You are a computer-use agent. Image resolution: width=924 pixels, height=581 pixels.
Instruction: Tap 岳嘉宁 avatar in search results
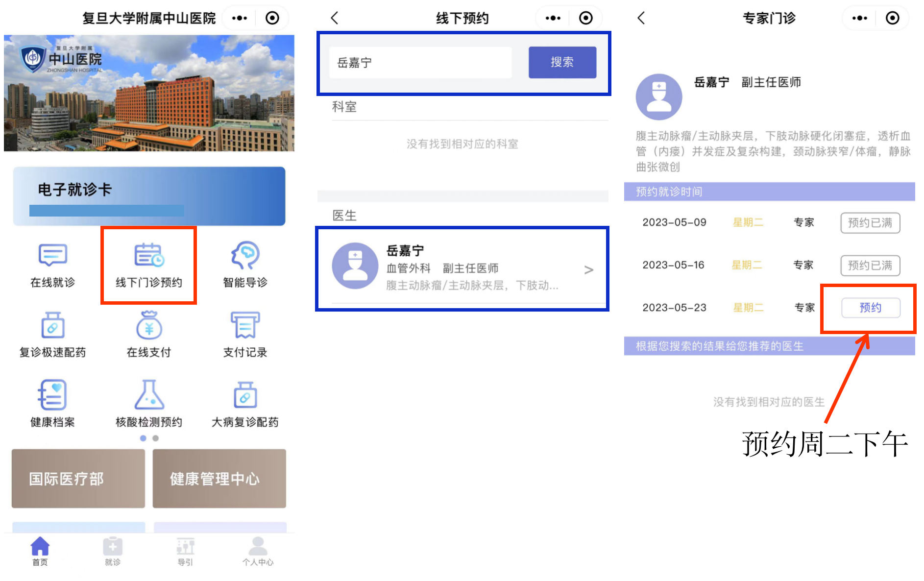pyautogui.click(x=355, y=266)
